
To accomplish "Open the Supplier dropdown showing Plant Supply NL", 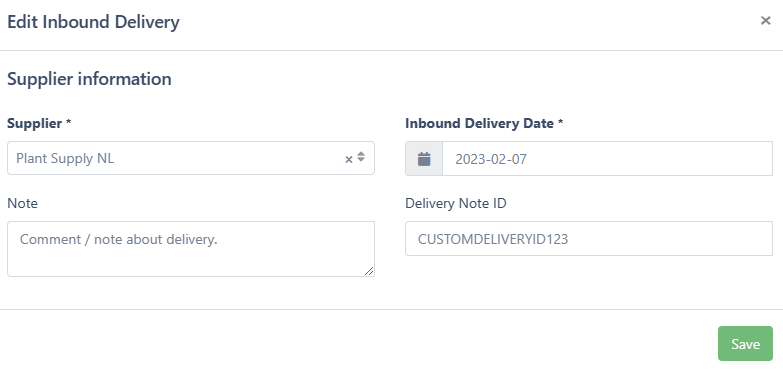I will point(191,158).
